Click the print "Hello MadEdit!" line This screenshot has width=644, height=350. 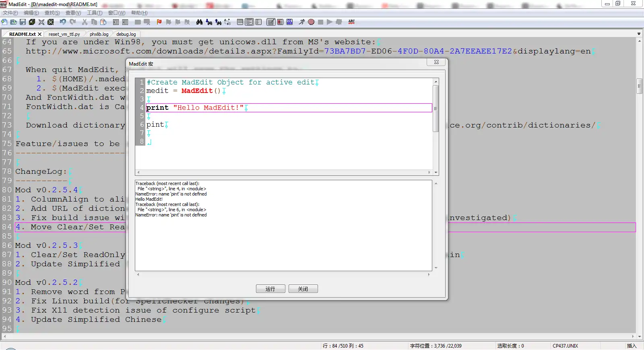click(x=289, y=108)
